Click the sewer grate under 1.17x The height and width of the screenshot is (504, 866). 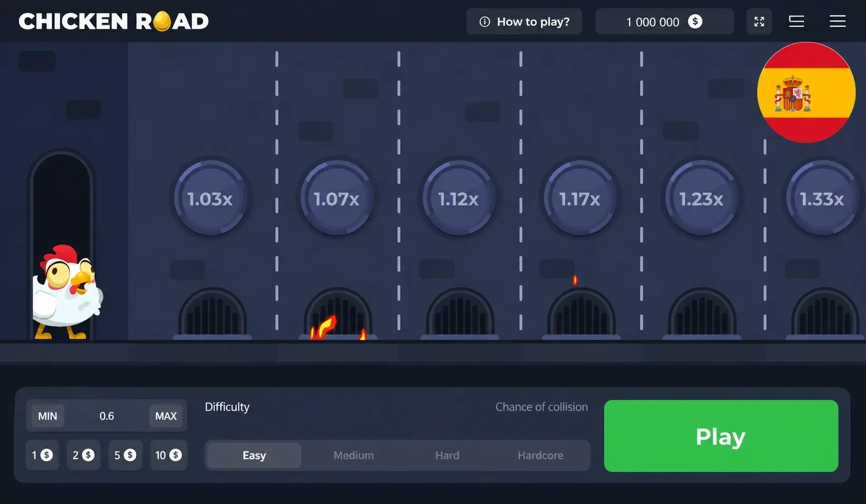pos(581,313)
